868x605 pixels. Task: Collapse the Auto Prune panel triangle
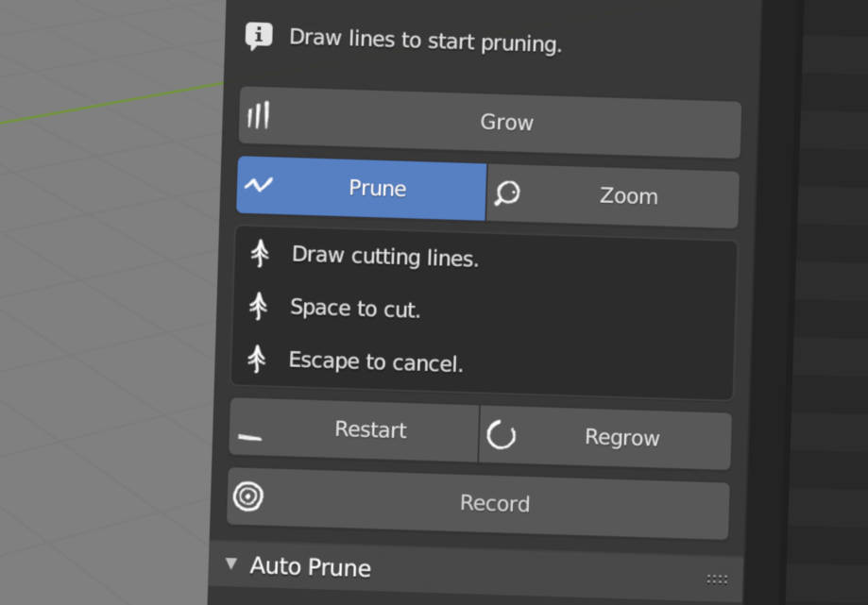pos(231,563)
